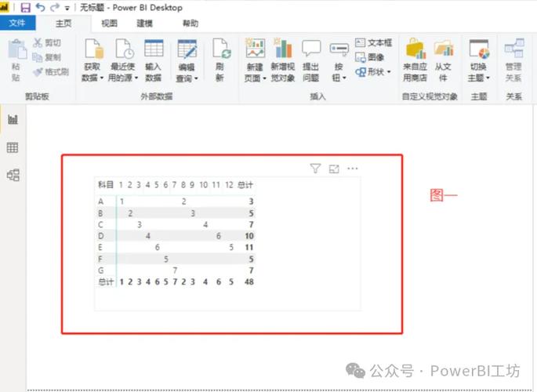
Task: Click the focus mode icon on visual
Action: 334,169
